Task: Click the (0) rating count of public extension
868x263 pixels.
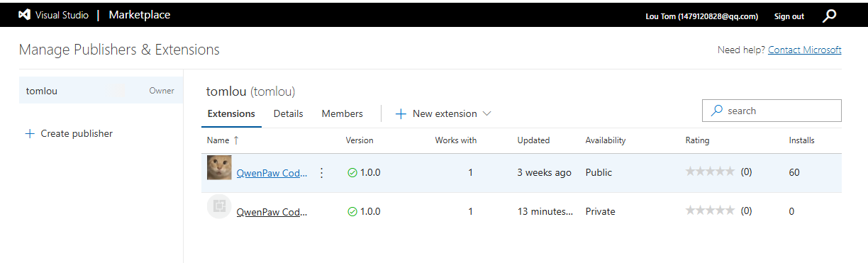Action: pos(747,172)
